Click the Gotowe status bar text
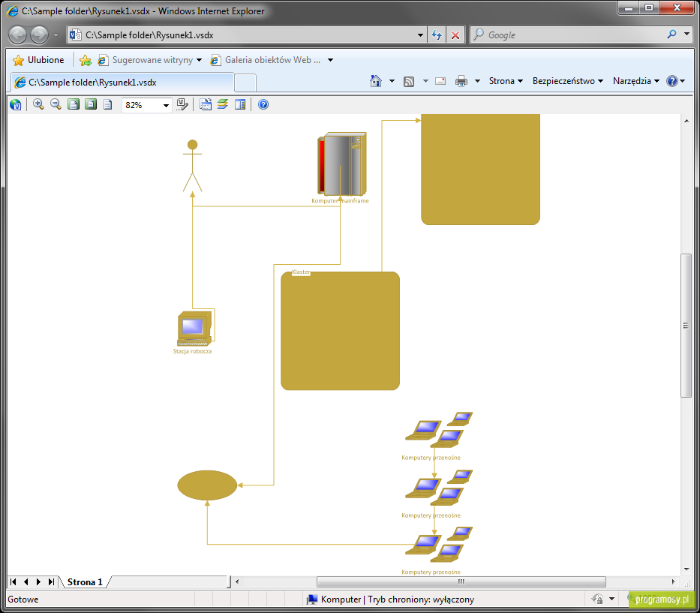 click(23, 599)
